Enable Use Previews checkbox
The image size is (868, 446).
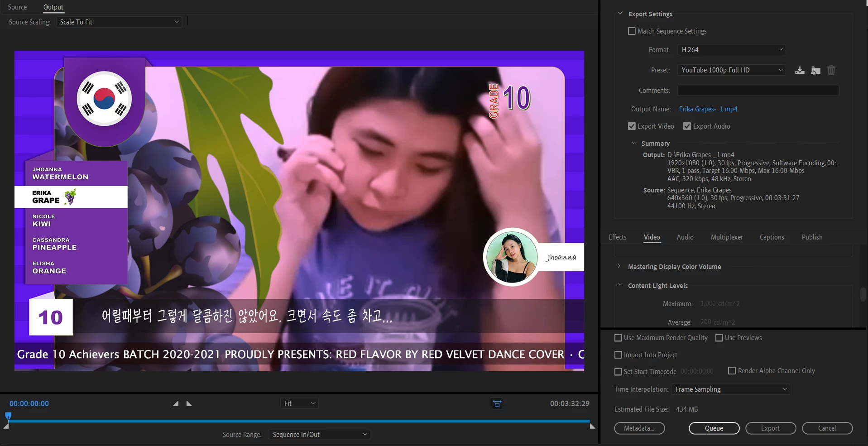(x=719, y=338)
